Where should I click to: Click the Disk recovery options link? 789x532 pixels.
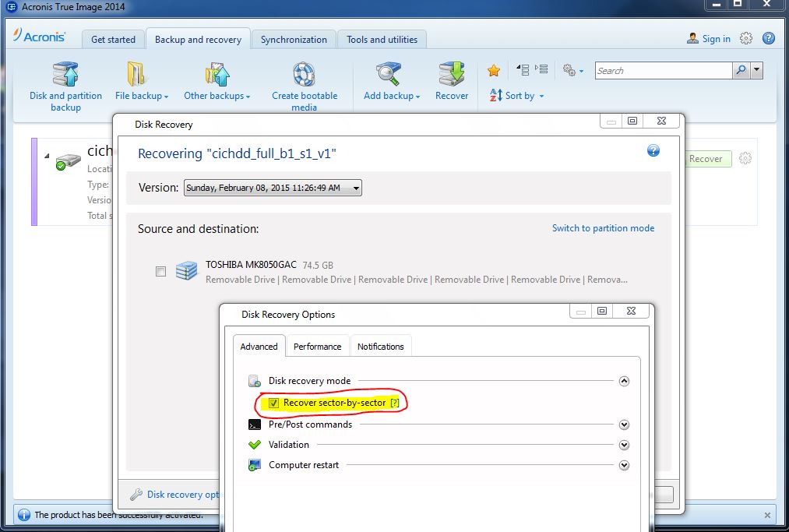(183, 495)
